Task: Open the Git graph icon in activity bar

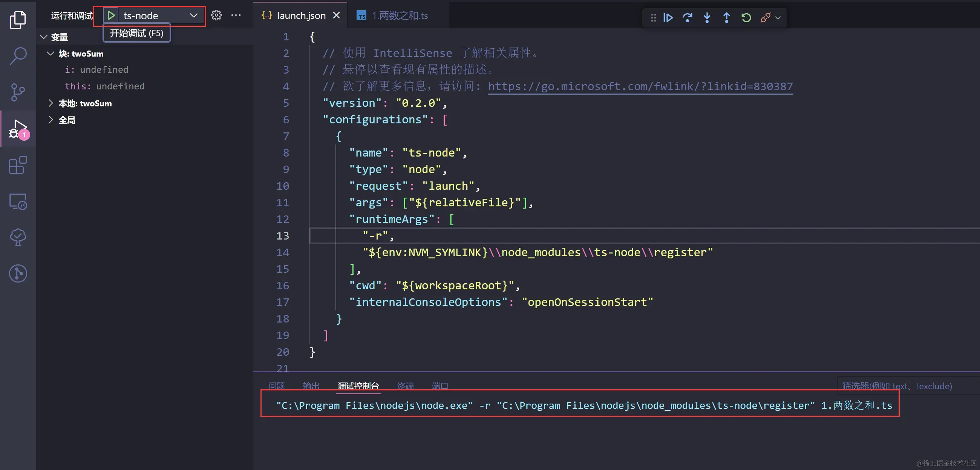Action: [x=17, y=273]
